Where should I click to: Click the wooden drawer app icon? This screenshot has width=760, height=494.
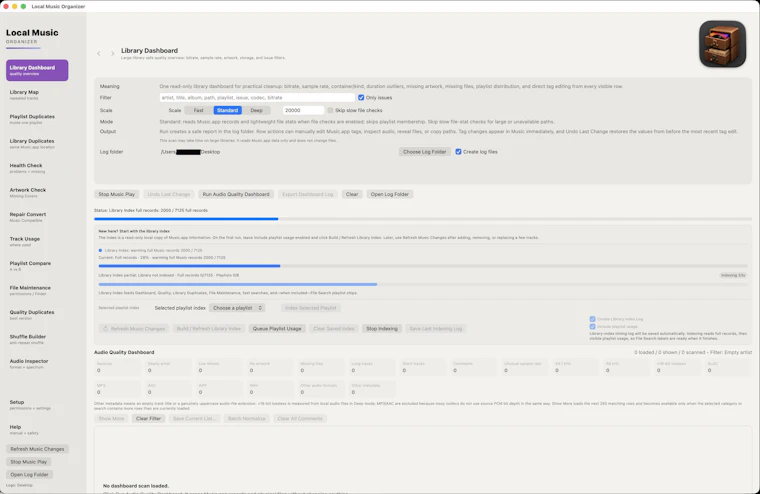[x=722, y=44]
